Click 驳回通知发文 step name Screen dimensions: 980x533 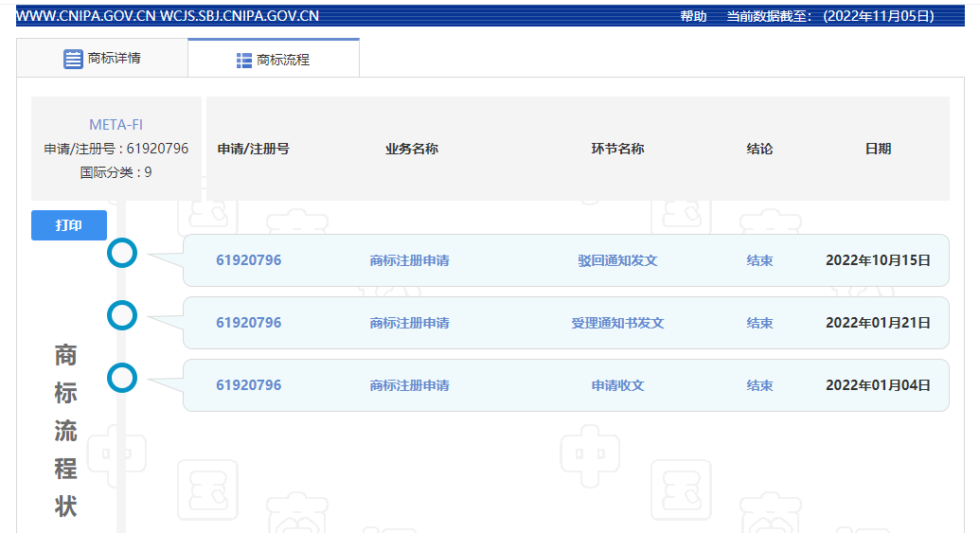[617, 260]
